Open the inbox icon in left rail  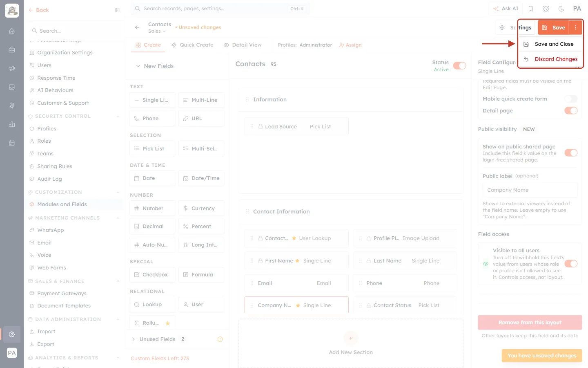coord(12,87)
